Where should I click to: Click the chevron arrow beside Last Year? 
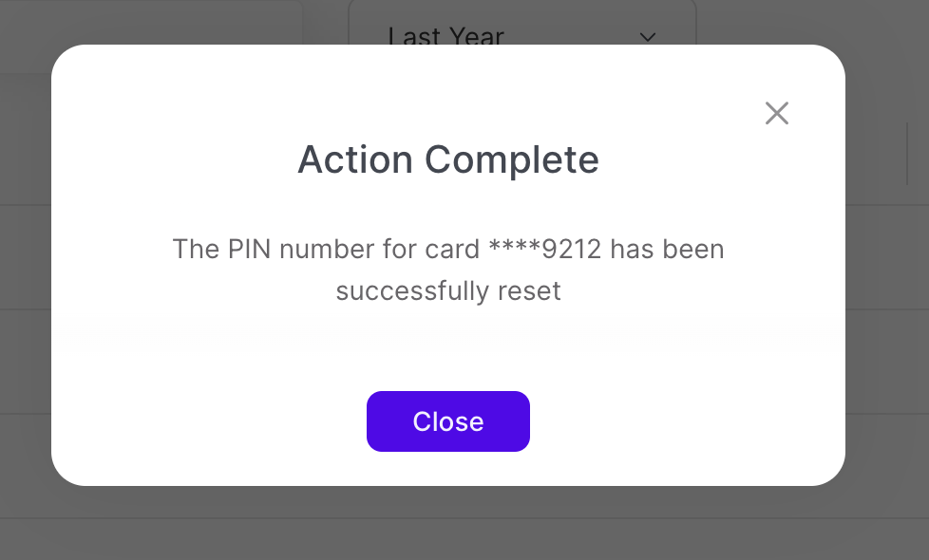(648, 37)
